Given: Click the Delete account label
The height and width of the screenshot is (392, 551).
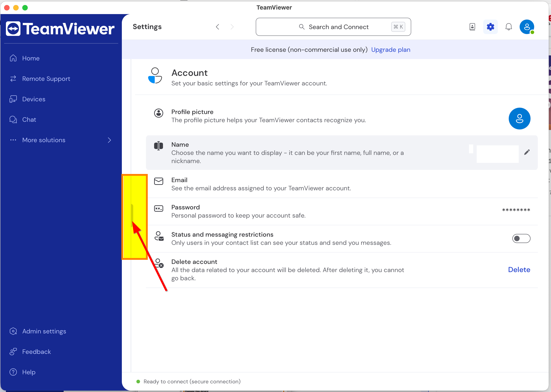Looking at the screenshot, I should (x=194, y=262).
